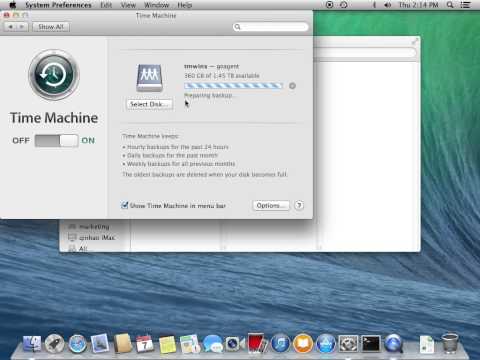The height and width of the screenshot is (360, 480).
Task: Open Finder from the dock
Action: click(32, 344)
